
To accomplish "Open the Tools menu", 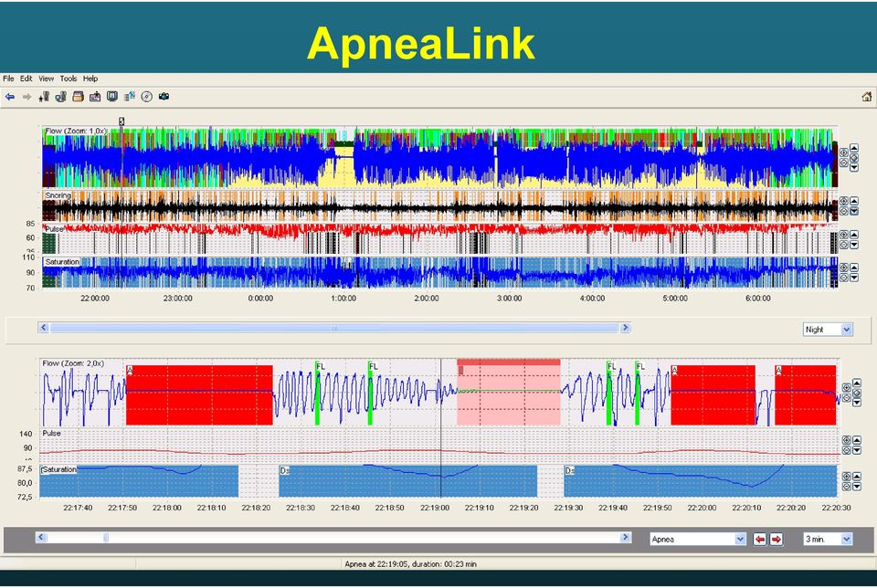I will coord(69,79).
